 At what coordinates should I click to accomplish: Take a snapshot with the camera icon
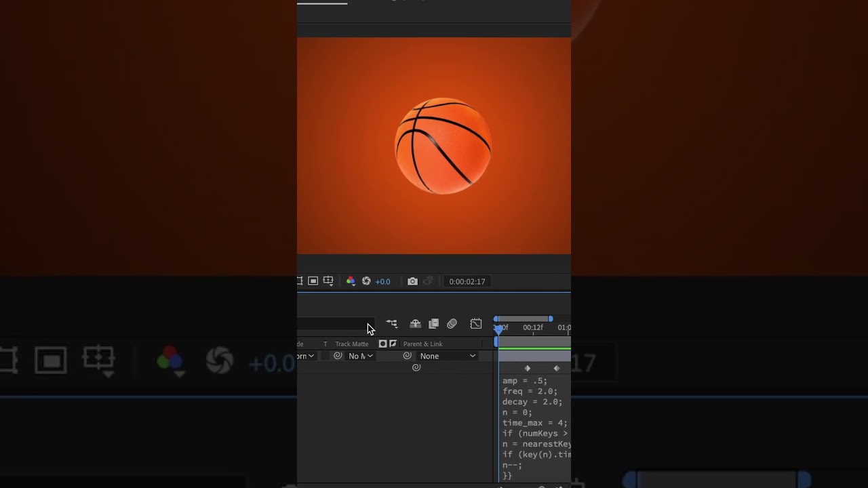click(412, 281)
